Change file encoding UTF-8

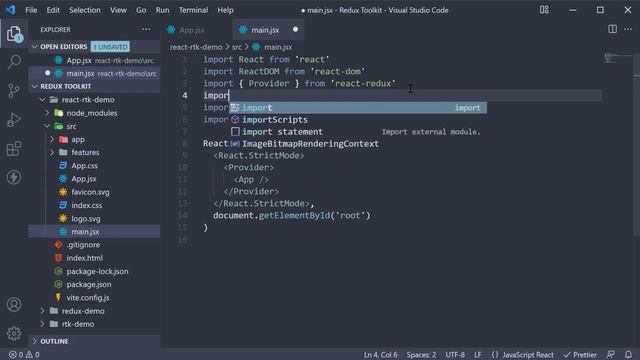click(x=455, y=355)
